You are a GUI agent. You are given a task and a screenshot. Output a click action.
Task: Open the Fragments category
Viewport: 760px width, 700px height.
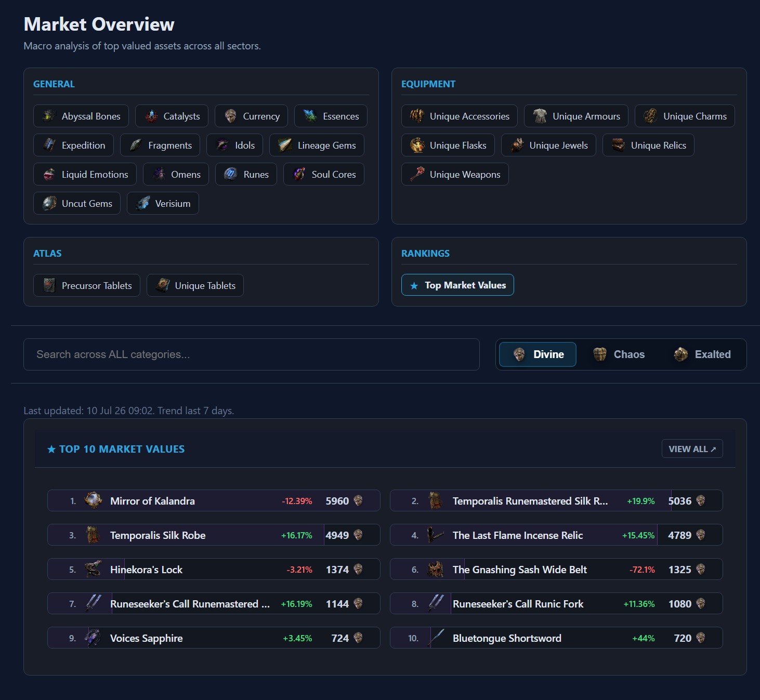point(160,145)
